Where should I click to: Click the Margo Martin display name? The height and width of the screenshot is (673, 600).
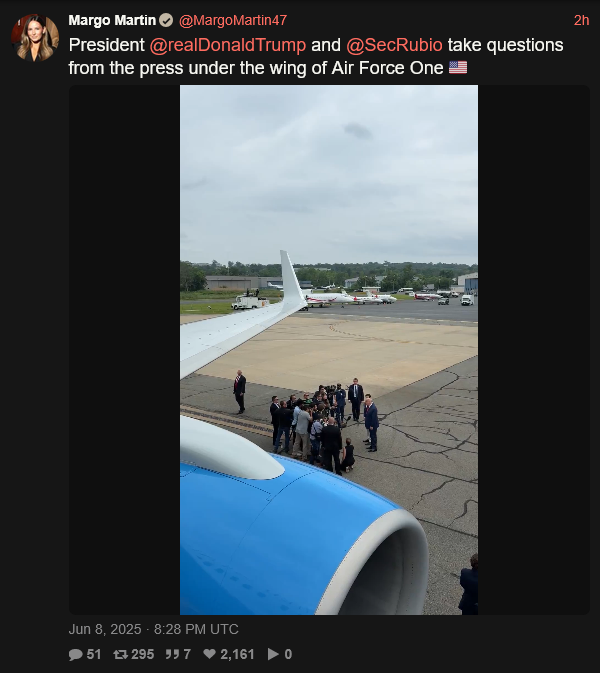[112, 20]
